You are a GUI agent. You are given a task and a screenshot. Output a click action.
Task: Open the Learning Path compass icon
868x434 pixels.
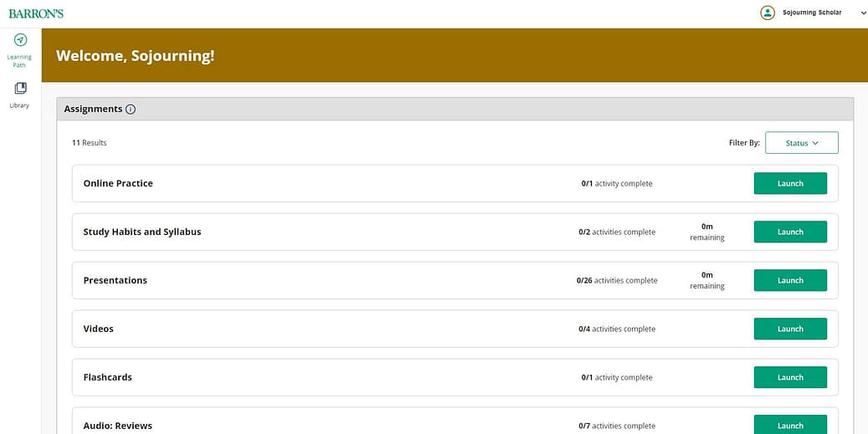20,40
